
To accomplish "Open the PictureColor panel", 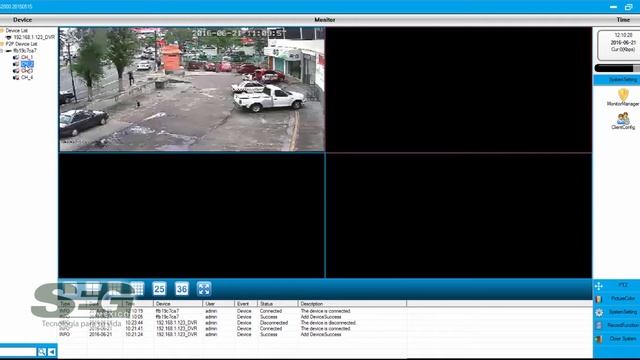I will tap(617, 299).
